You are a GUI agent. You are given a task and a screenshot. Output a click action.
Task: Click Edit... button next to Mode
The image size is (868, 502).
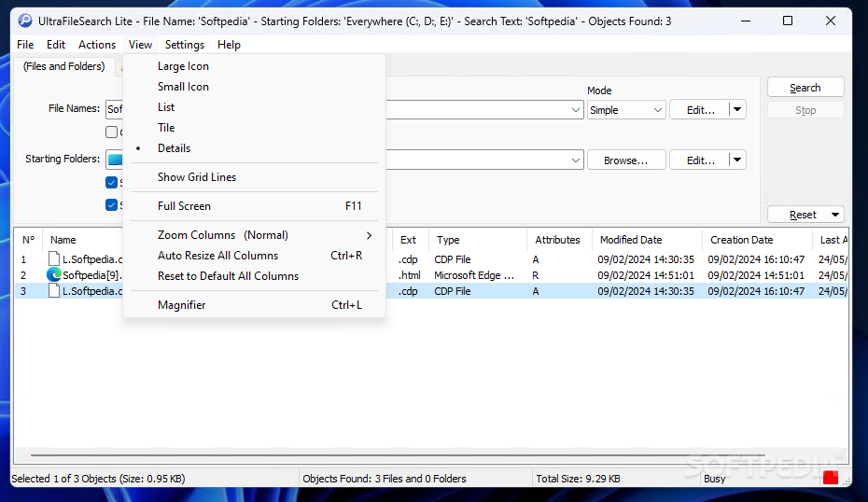click(x=700, y=109)
